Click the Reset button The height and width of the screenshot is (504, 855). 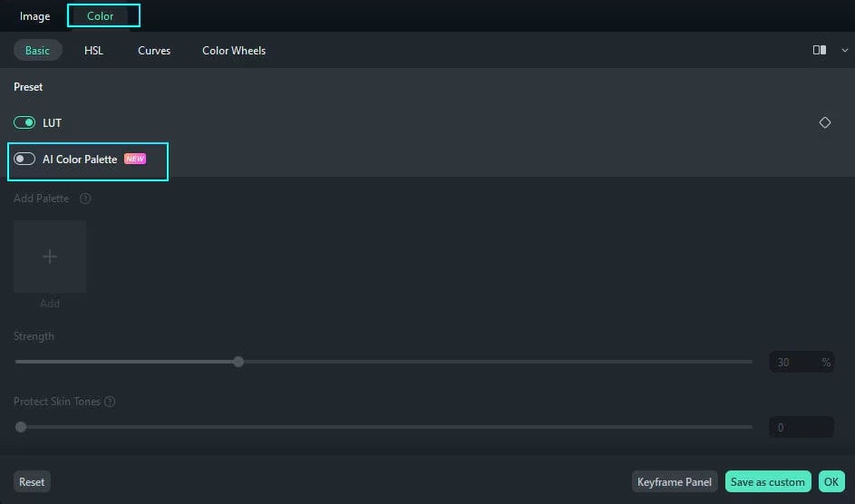point(32,481)
